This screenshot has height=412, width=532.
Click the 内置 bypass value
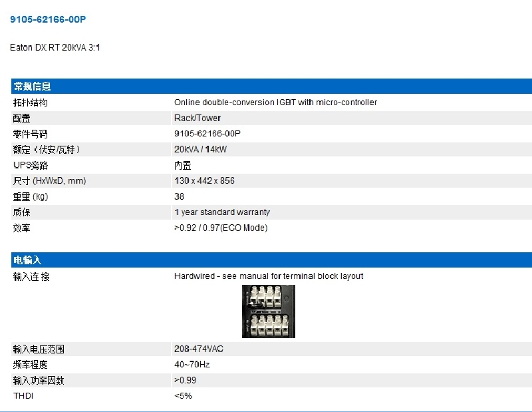click(182, 166)
